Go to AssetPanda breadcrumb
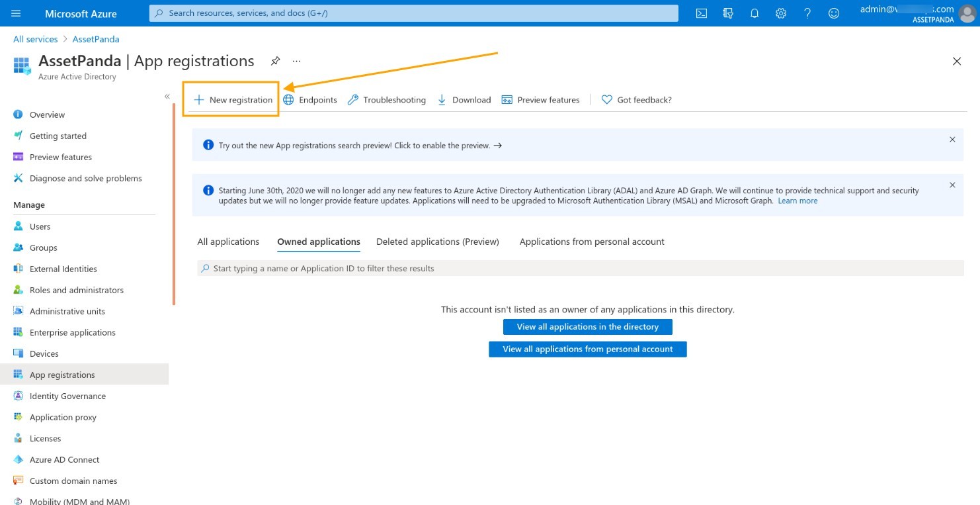Viewport: 980px width, 505px height. point(96,39)
